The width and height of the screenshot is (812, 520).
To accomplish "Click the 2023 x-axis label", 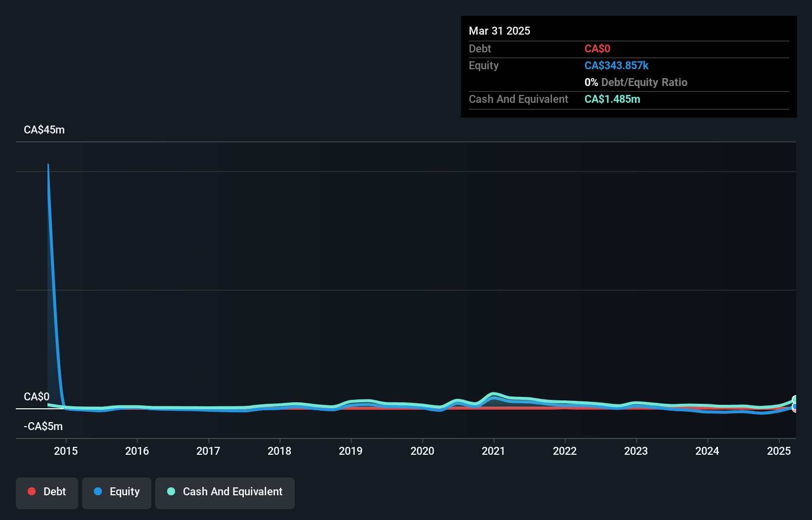I will (636, 451).
